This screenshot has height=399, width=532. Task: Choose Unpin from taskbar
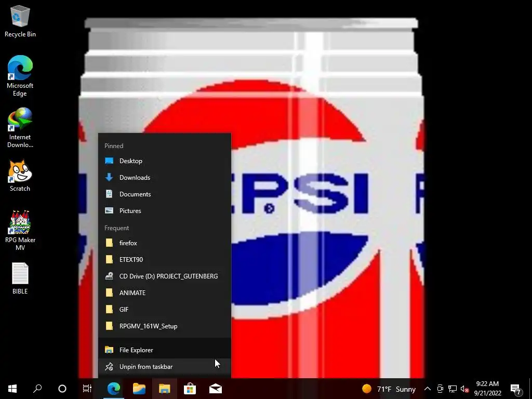click(x=165, y=366)
